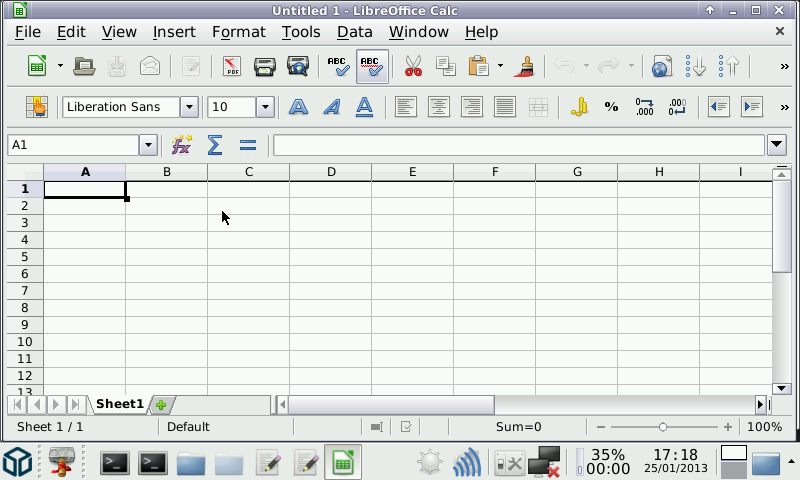
Task: Export document directly as PDF
Action: tap(232, 67)
